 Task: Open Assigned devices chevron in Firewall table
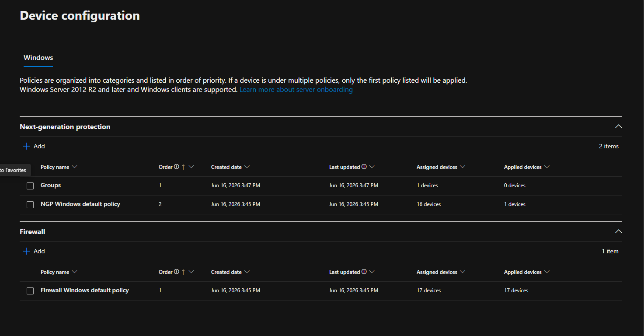point(463,272)
